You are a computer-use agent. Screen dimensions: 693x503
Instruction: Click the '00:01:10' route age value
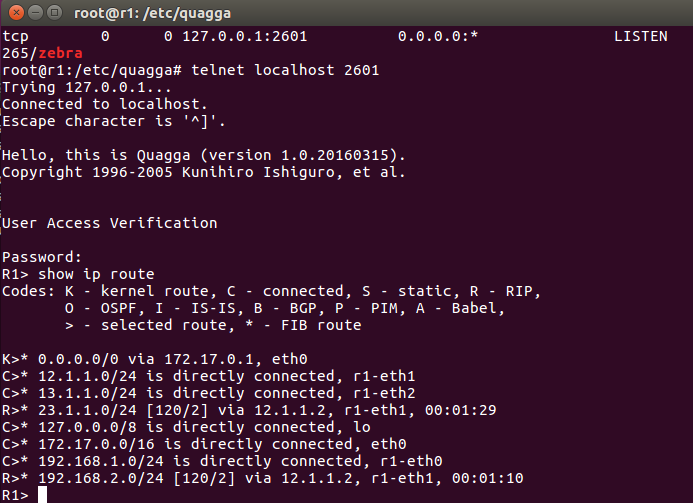(487, 478)
